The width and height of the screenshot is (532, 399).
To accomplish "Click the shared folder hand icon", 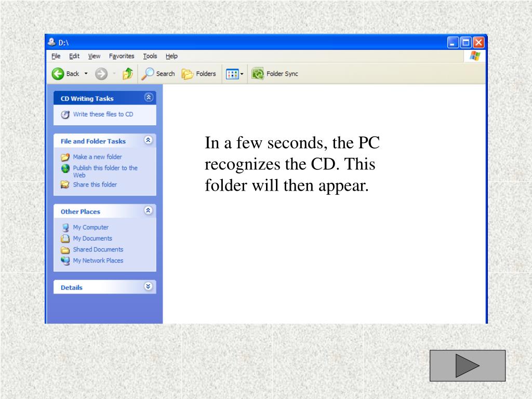I will (x=65, y=184).
